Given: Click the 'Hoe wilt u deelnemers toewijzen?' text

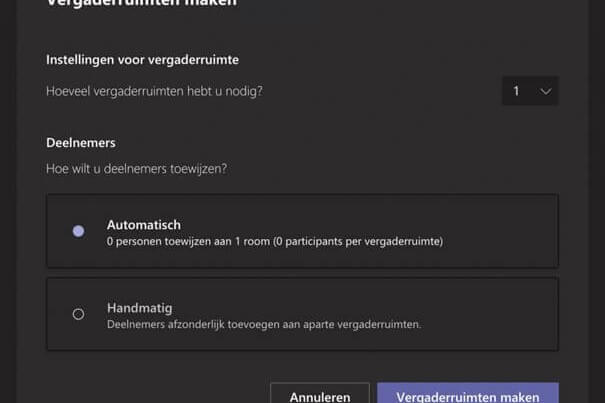Looking at the screenshot, I should [x=136, y=169].
